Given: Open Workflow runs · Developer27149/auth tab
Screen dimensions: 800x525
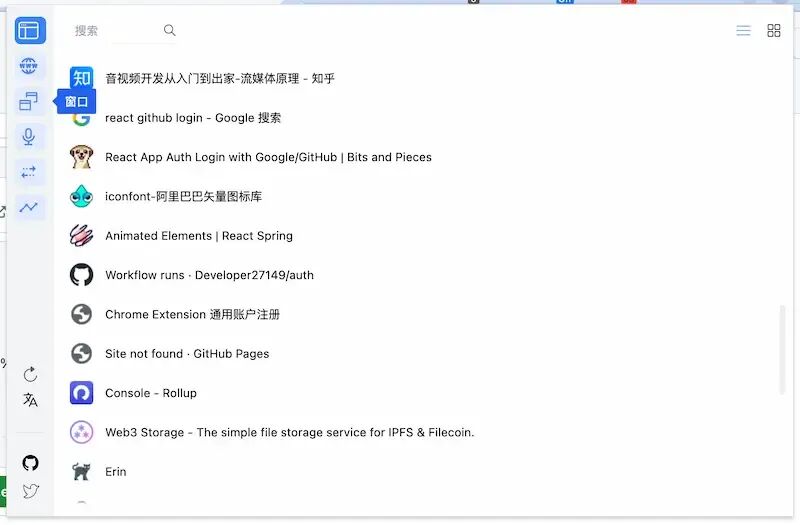Looking at the screenshot, I should pos(209,275).
